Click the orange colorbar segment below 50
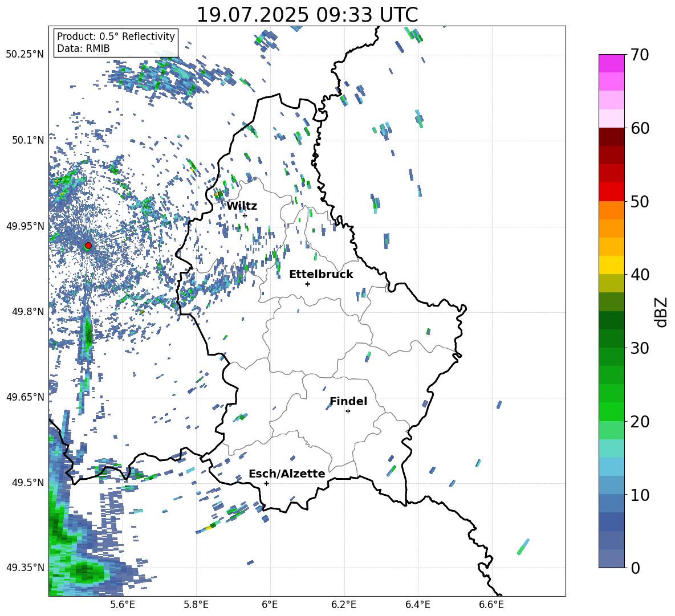This screenshot has height=616, width=675. [611, 210]
